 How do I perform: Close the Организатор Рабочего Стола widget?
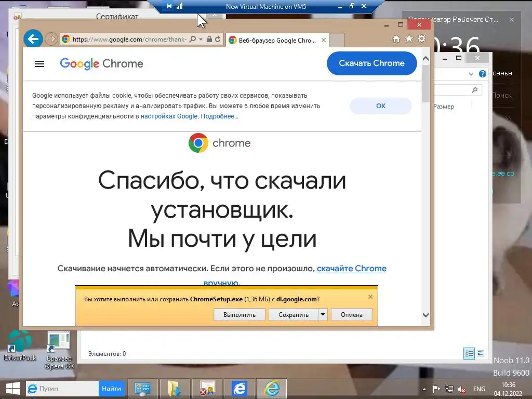click(512, 20)
